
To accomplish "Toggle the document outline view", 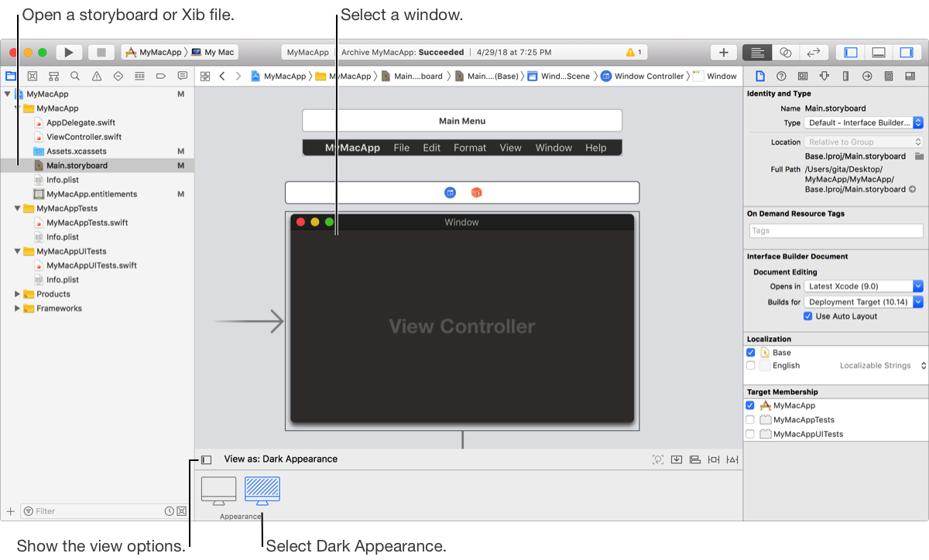I will click(206, 459).
